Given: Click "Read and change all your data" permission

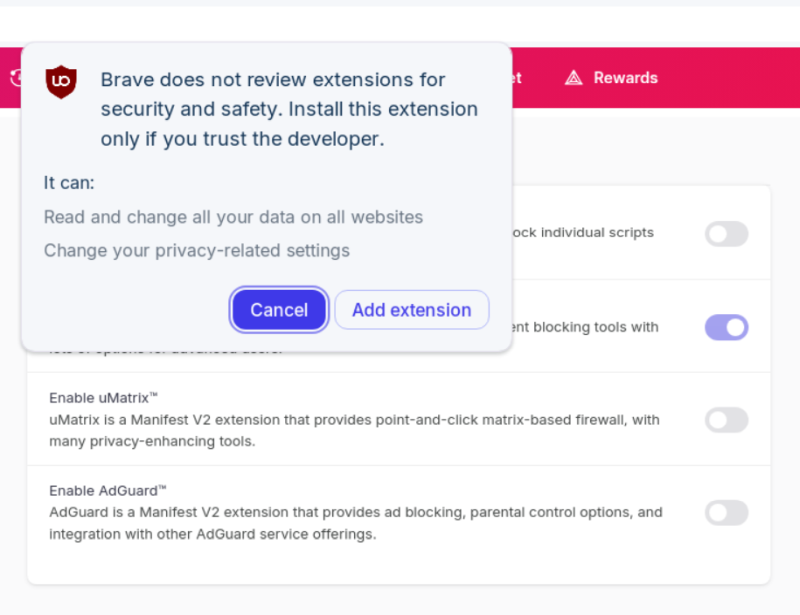Looking at the screenshot, I should 233,217.
